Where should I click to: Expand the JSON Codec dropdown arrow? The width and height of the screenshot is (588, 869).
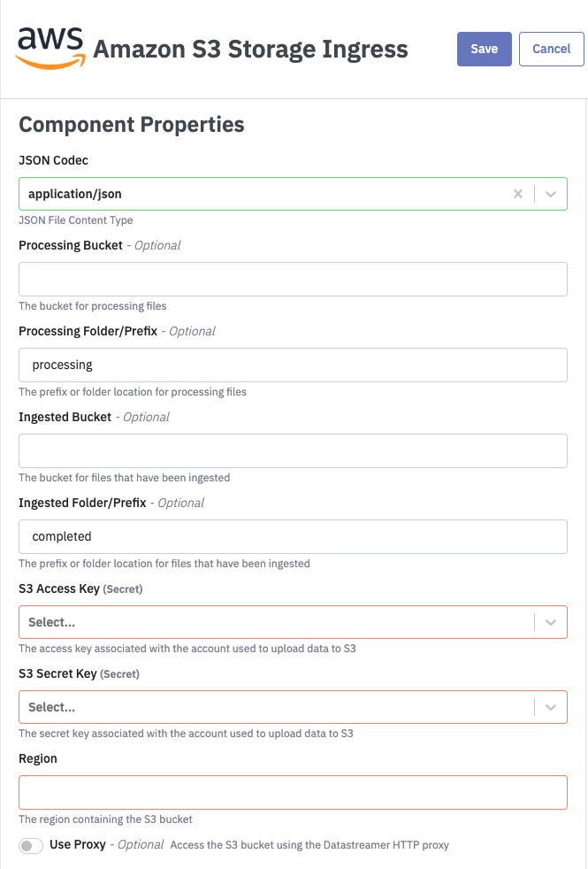tap(551, 194)
